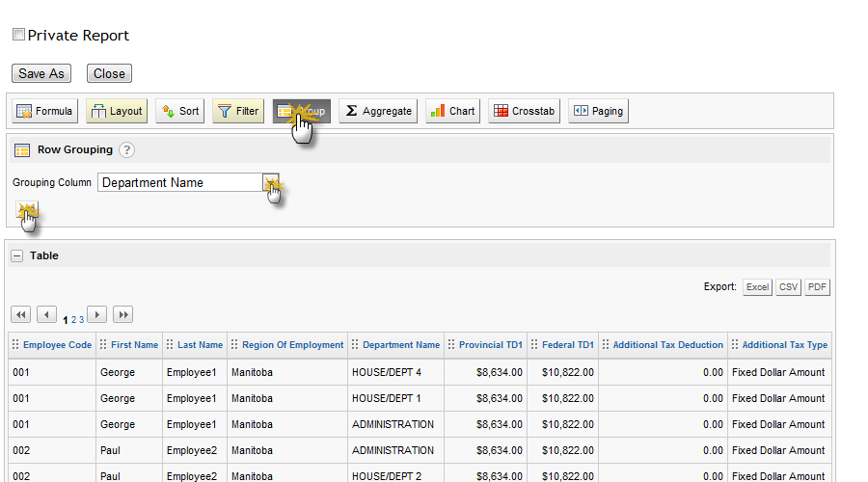Open the Sort tool

(x=180, y=111)
